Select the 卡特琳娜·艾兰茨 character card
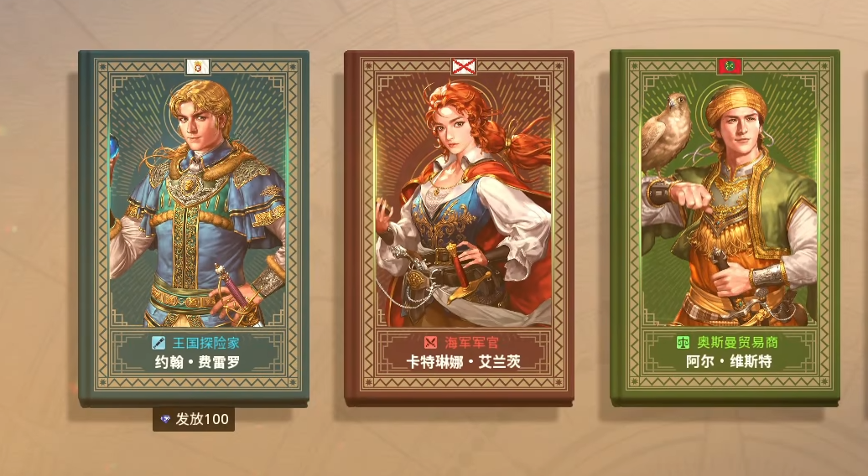This screenshot has height=476, width=868. pos(459,228)
